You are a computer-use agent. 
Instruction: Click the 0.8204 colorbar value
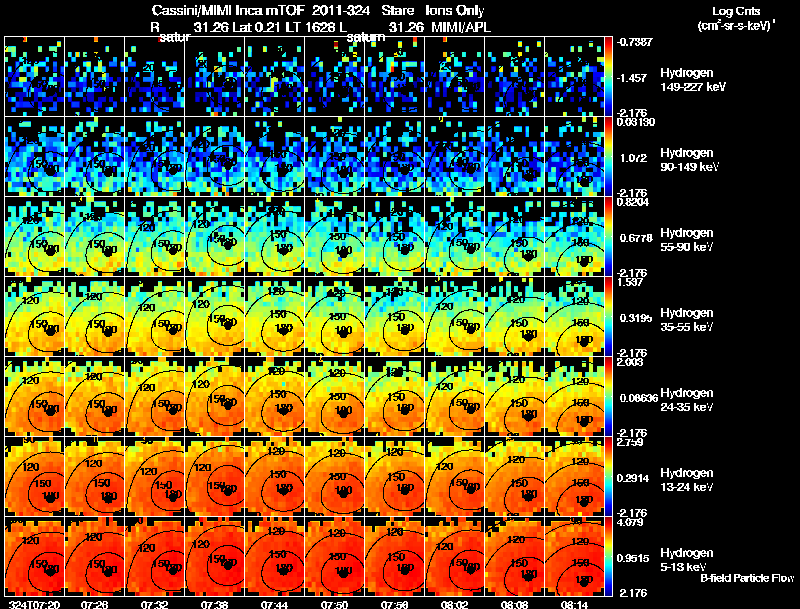tap(633, 202)
